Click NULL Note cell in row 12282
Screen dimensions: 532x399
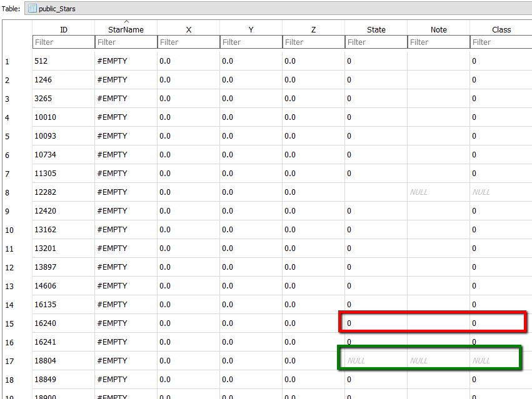click(x=438, y=192)
